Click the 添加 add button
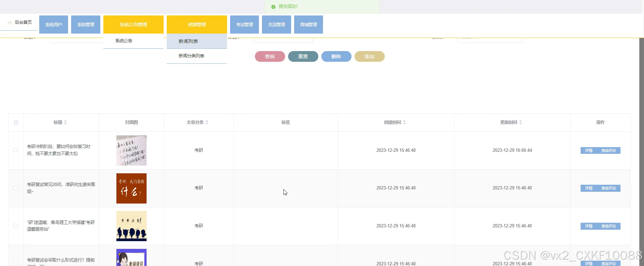This screenshot has height=266, width=644. pos(370,56)
